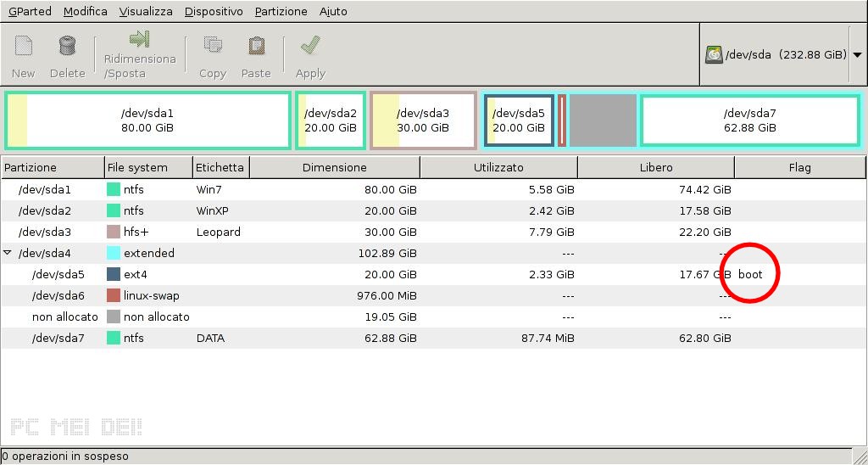868x465 pixels.
Task: Select the gray unallocated block in disk map
Action: [x=603, y=120]
